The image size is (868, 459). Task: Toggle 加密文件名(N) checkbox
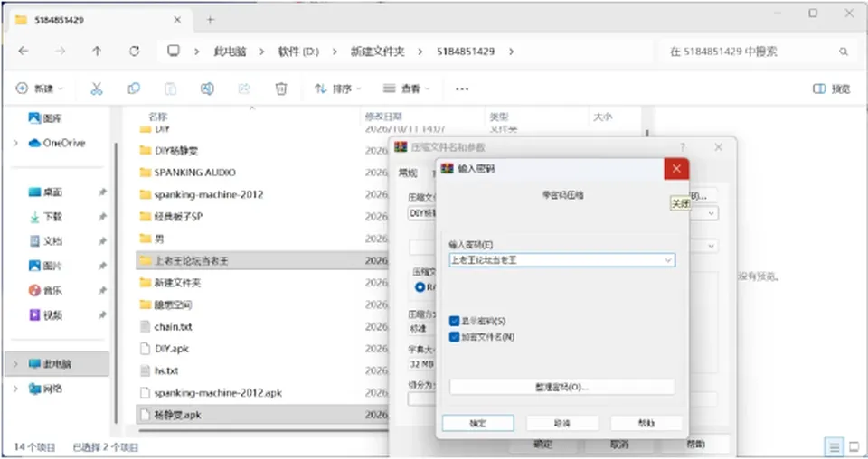455,337
